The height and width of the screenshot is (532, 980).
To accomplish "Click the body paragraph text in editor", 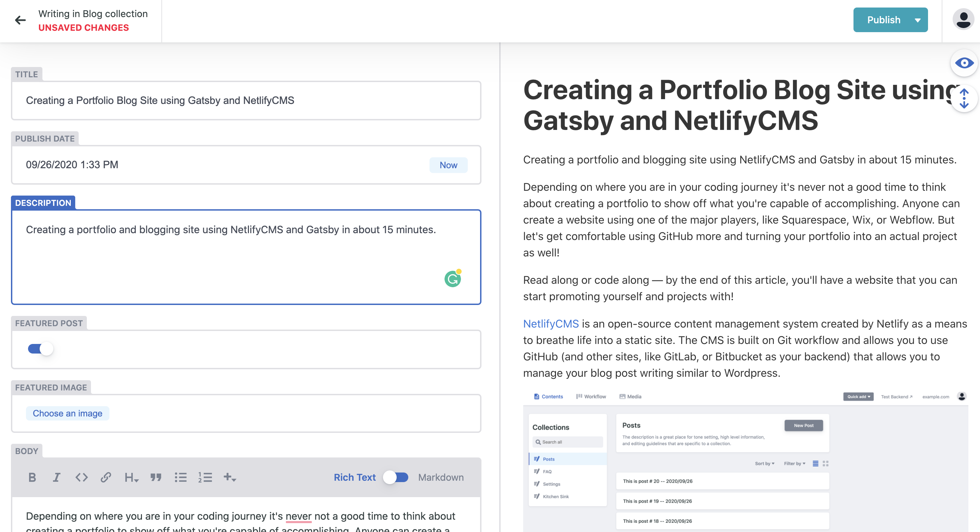I will 240,521.
